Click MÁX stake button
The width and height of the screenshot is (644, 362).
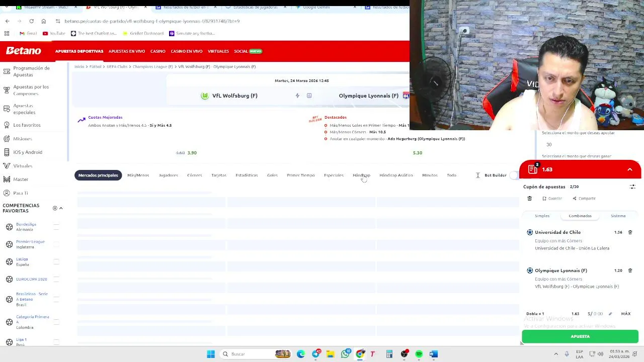coord(626,314)
